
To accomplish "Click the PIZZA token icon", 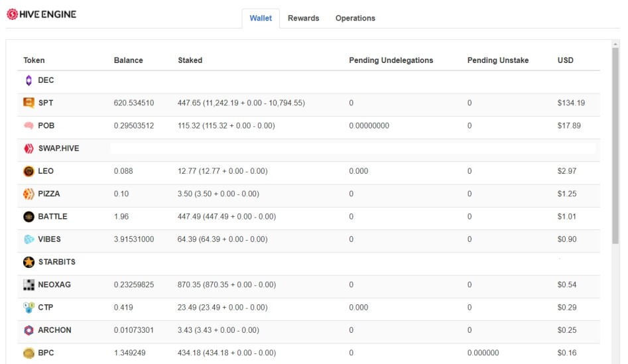I will pos(29,194).
